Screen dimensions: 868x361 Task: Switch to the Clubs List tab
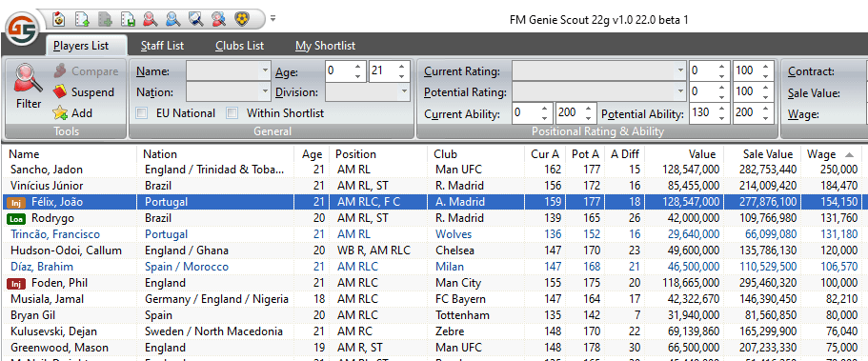[240, 46]
